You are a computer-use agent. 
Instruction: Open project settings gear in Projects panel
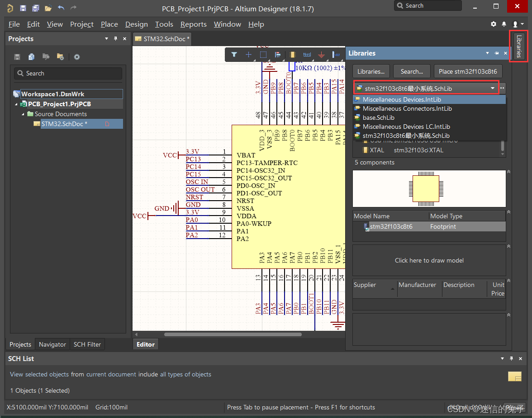click(77, 57)
